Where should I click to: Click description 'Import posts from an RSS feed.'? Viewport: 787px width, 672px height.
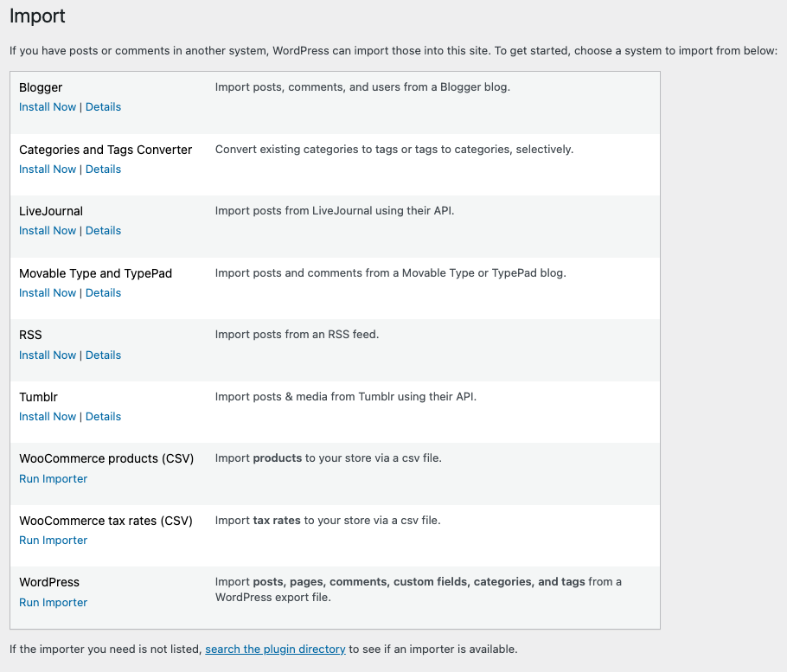[298, 334]
